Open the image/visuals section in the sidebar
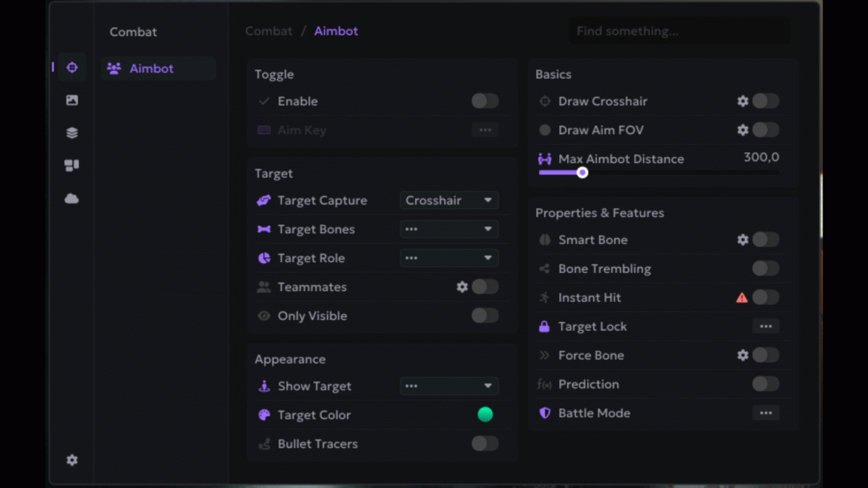 coord(71,100)
